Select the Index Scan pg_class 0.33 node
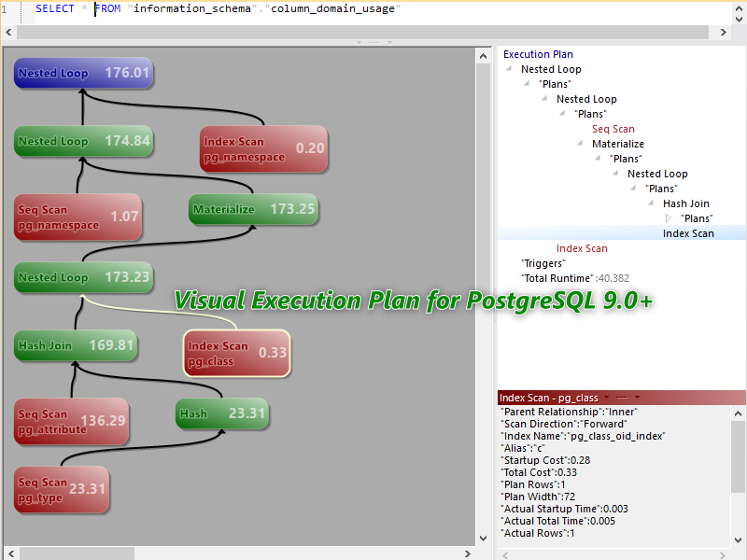747x560 pixels. point(237,354)
